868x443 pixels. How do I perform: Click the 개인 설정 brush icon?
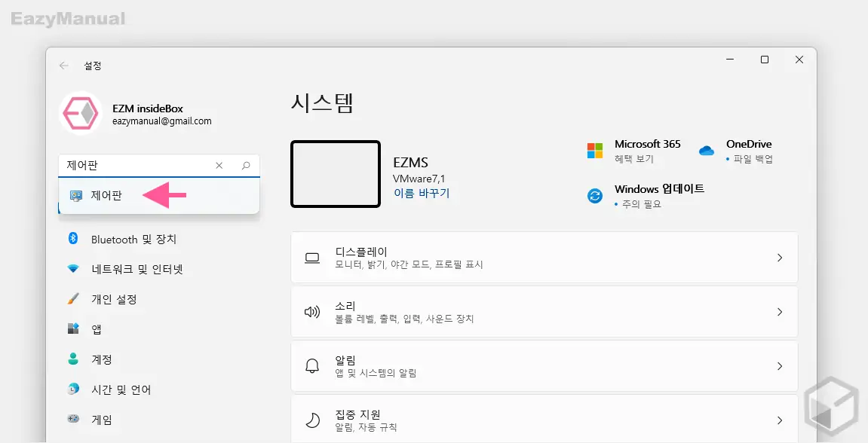coord(73,299)
